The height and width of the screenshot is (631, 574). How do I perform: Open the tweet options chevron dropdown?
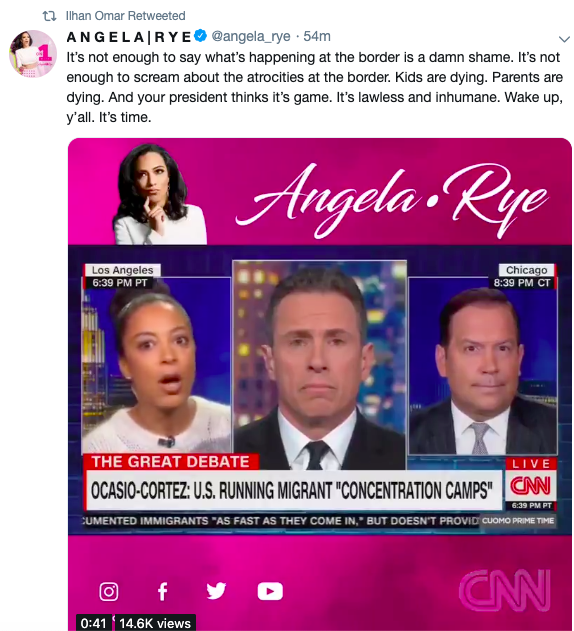[564, 39]
